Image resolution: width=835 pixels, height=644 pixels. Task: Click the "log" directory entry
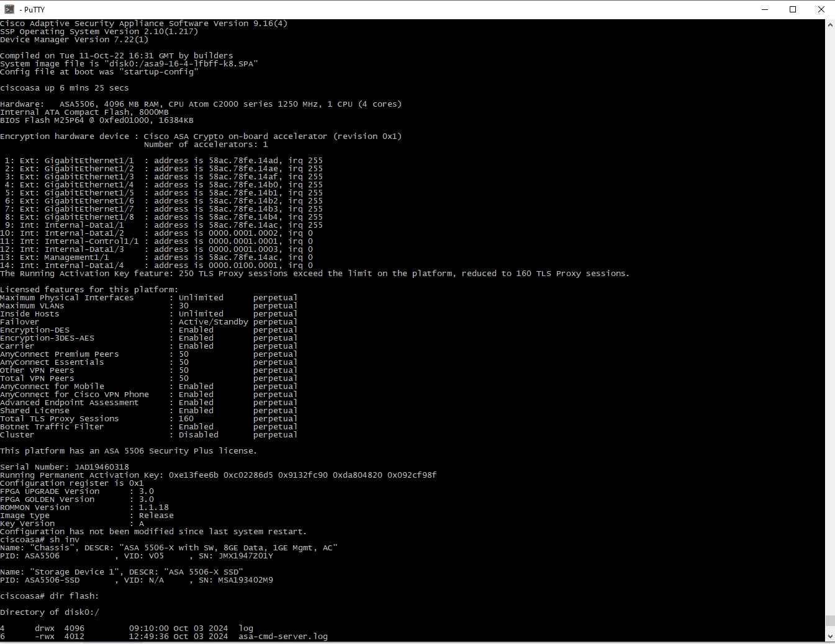[x=246, y=628]
